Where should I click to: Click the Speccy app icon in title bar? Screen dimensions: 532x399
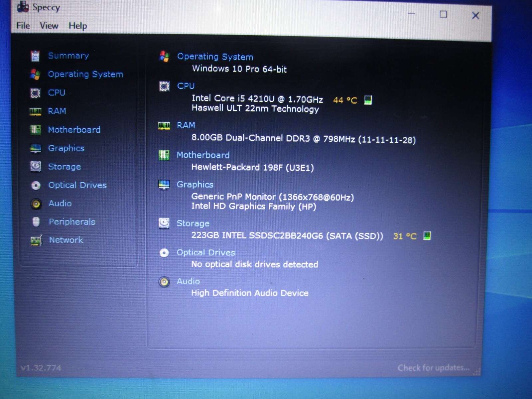click(x=23, y=7)
